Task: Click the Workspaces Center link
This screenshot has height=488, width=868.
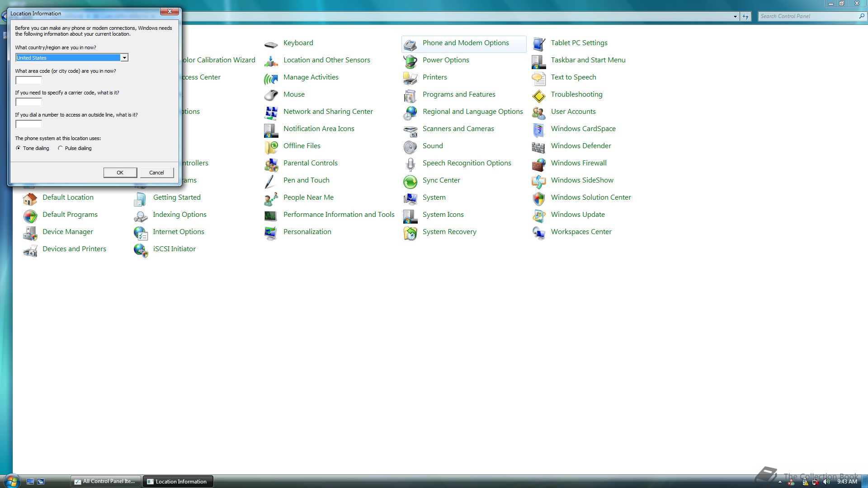Action: 581,232
